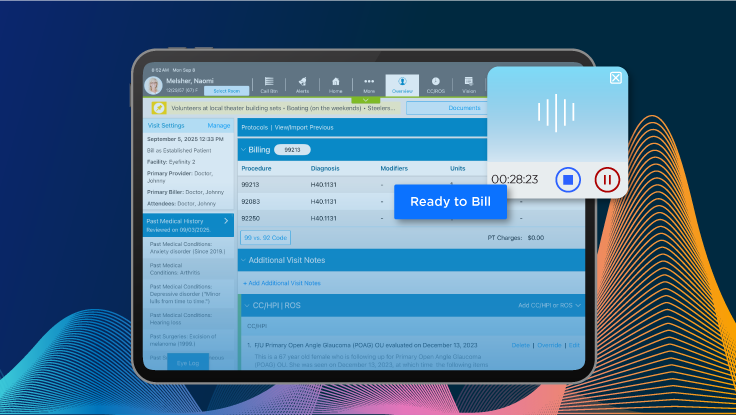Viewport: 736px width, 415px height.
Task: Open the CC/ROS toolbar icon
Action: point(435,84)
